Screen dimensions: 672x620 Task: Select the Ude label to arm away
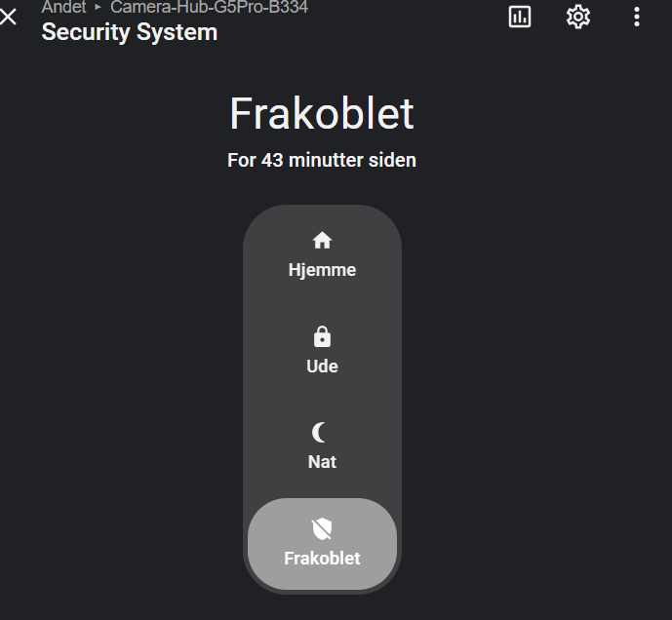tap(322, 367)
